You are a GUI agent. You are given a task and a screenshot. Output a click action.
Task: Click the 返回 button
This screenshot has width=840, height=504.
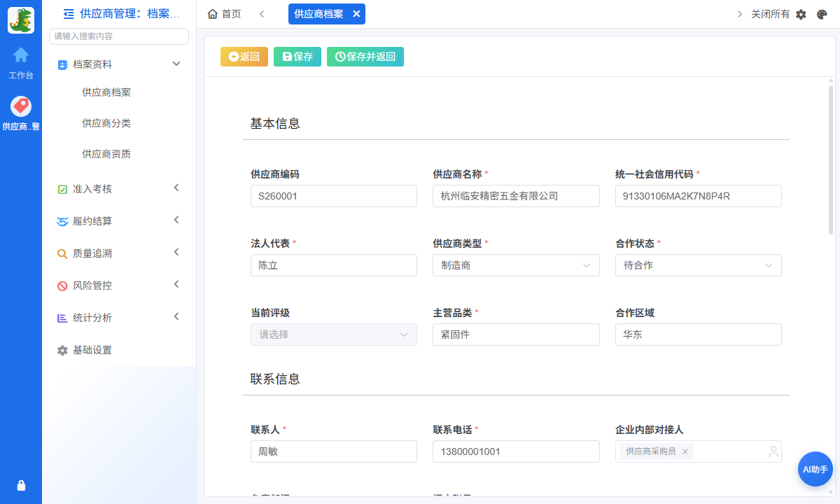coord(244,57)
